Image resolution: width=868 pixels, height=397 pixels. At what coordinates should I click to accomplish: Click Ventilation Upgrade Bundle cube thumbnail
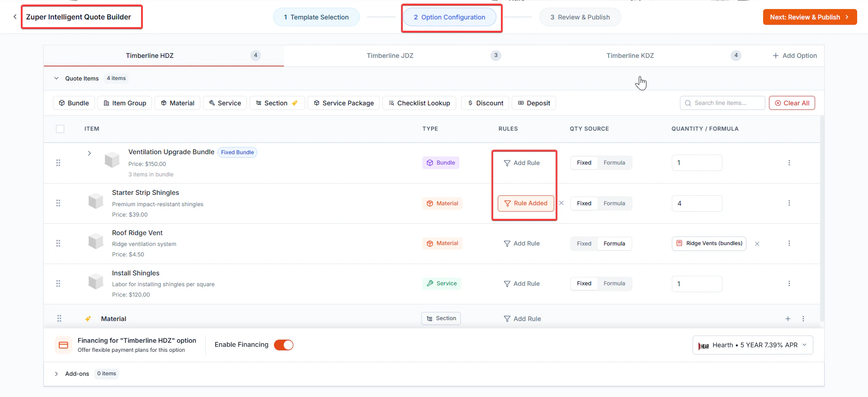[x=112, y=160]
